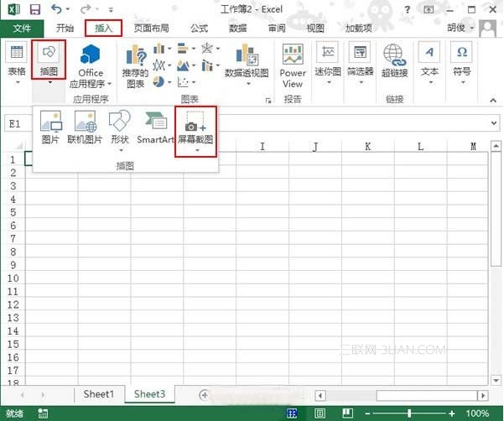The width and height of the screenshot is (504, 421).
Task: Click in the Name Box showing E1
Action: (18, 124)
